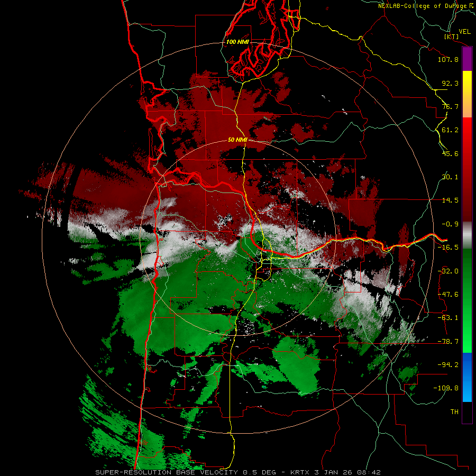The width and height of the screenshot is (476, 476).
Task: Click the 107.8 velocity scale value
Action: (448, 59)
